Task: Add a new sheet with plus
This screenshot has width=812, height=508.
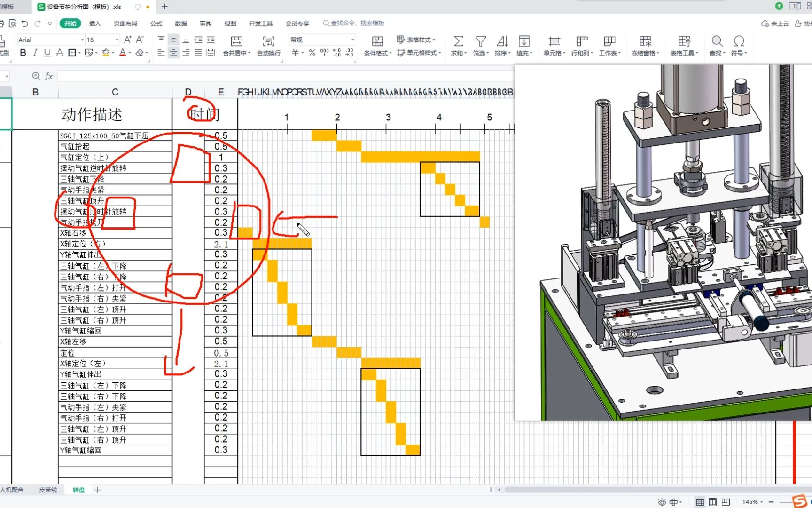Action: coord(98,490)
